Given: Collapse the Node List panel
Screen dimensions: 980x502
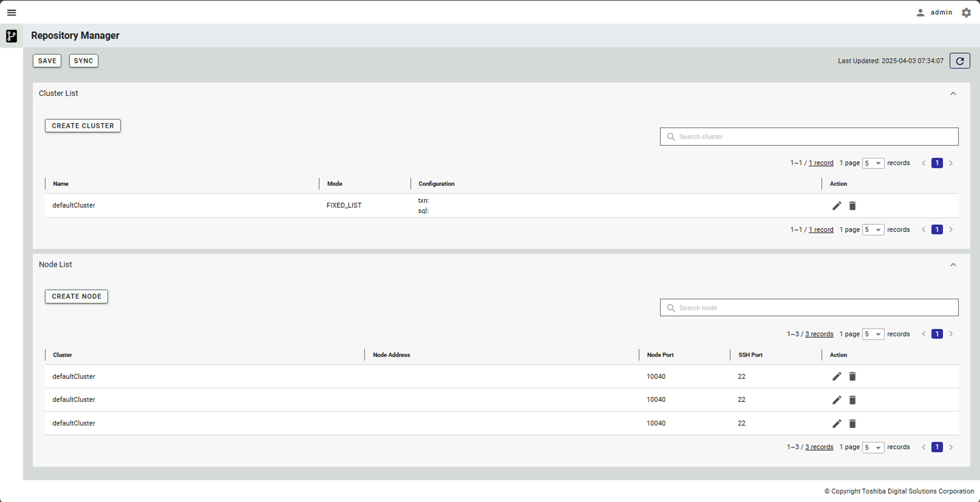Looking at the screenshot, I should (x=953, y=265).
